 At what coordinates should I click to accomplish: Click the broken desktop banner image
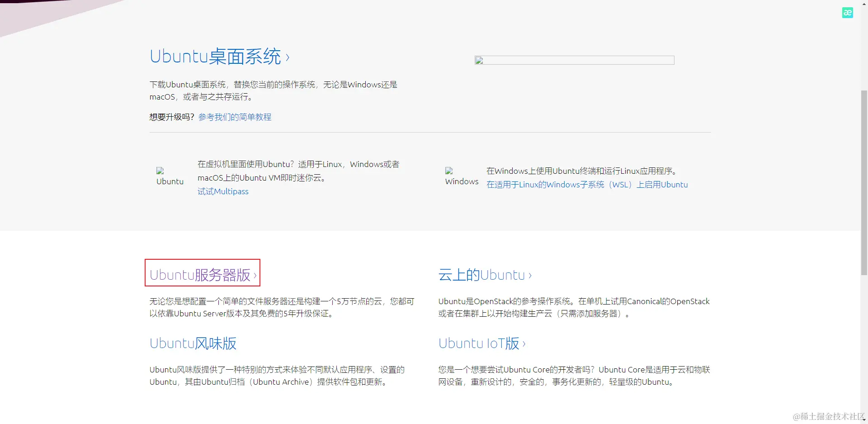click(x=574, y=60)
